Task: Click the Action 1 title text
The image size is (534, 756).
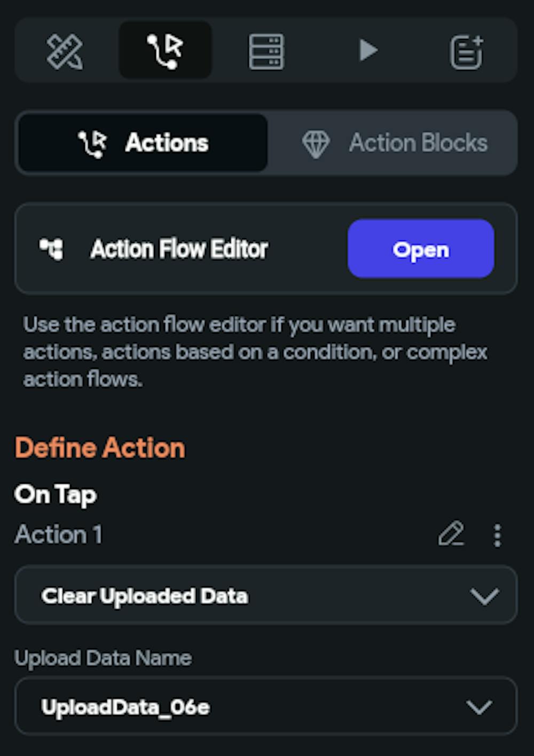Action: point(59,534)
